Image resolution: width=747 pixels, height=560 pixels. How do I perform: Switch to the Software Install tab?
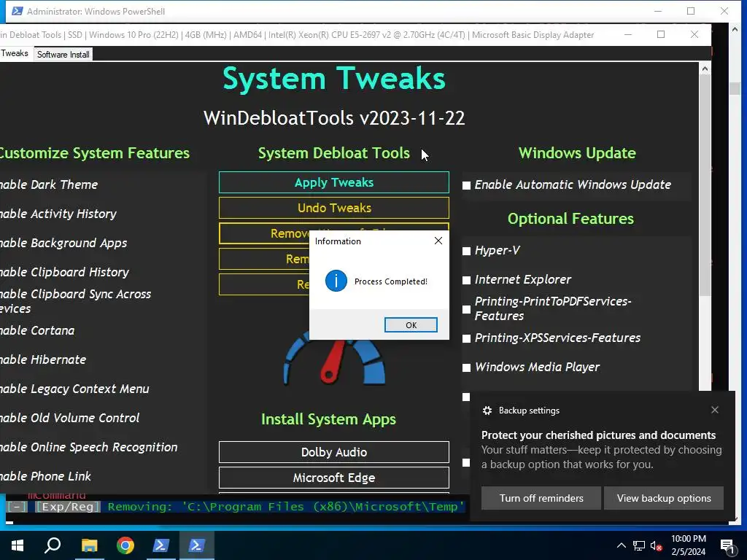(63, 54)
